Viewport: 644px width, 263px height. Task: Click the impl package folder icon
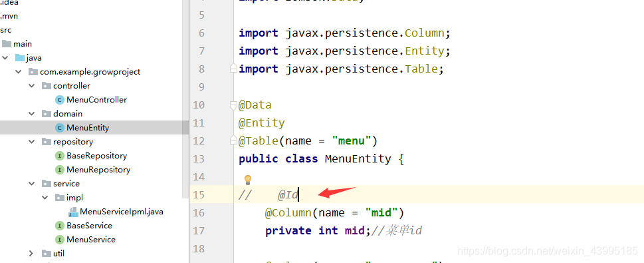point(60,198)
